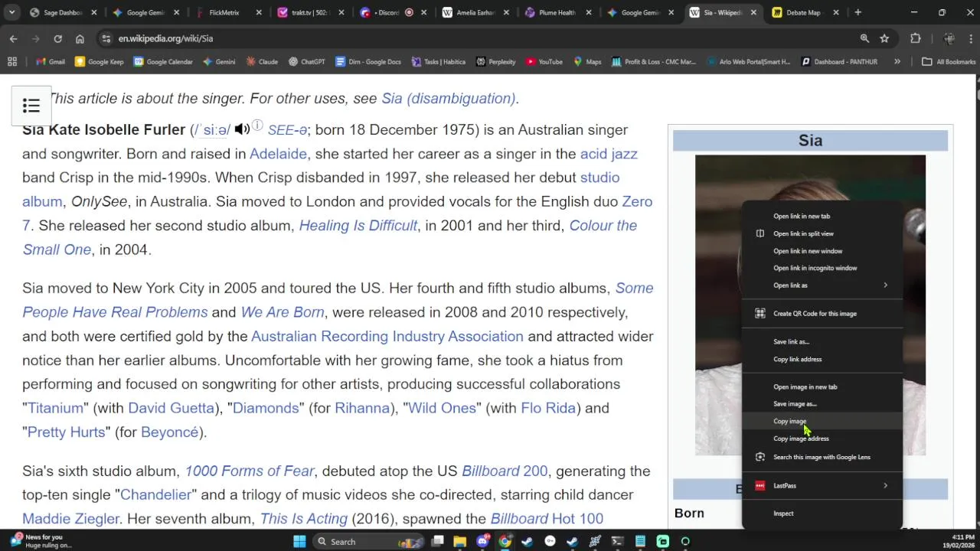The image size is (980, 551).
Task: Open the Gemini bookmark
Action: point(219,62)
